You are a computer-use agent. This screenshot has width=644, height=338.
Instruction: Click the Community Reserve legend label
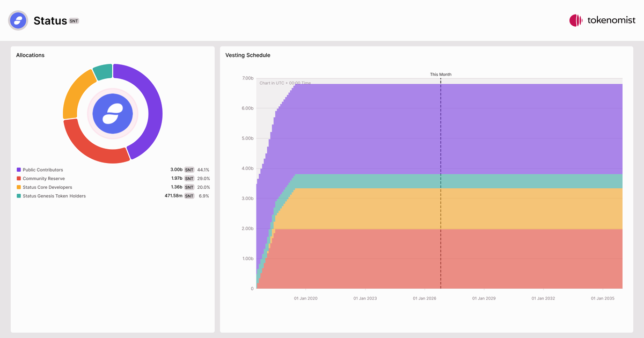coord(43,179)
